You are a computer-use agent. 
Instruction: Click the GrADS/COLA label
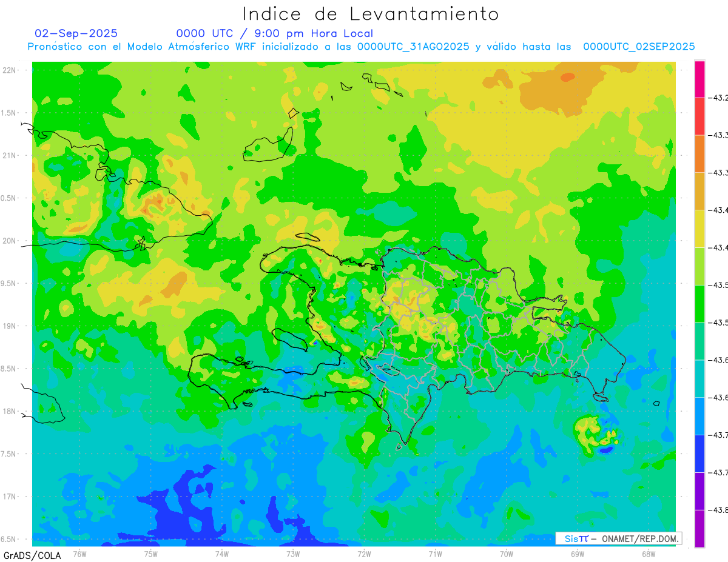tap(32, 555)
